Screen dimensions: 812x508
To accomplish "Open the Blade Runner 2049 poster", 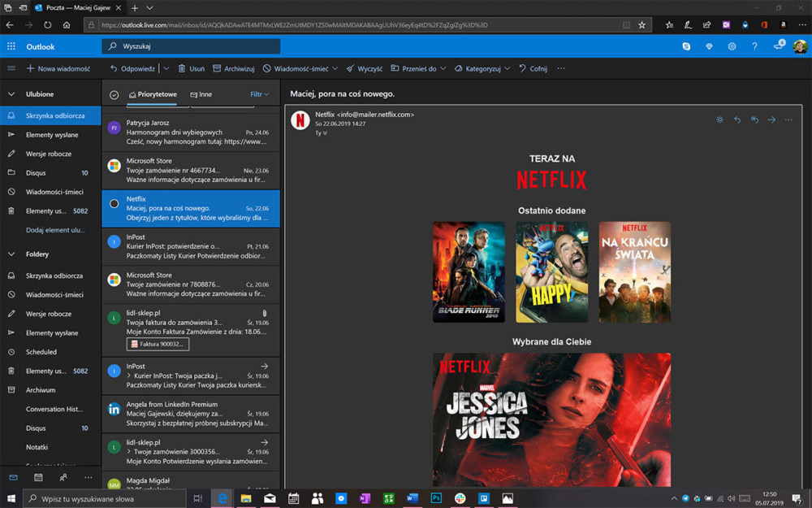I will [x=469, y=272].
